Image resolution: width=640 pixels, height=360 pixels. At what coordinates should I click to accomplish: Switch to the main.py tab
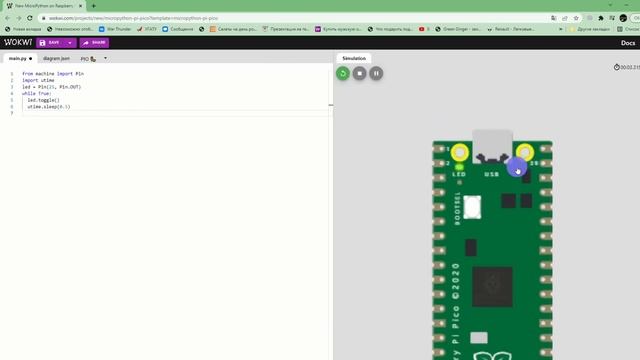click(20, 58)
